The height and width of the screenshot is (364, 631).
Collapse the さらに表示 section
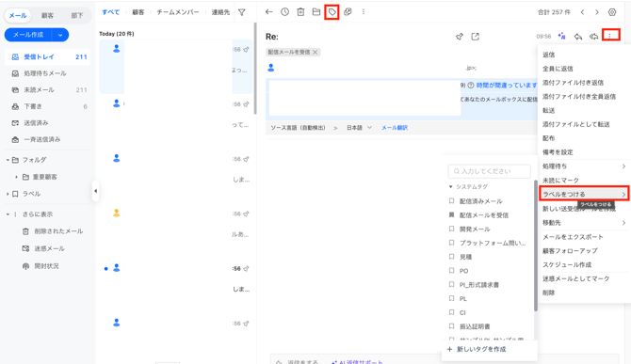pyautogui.click(x=8, y=214)
